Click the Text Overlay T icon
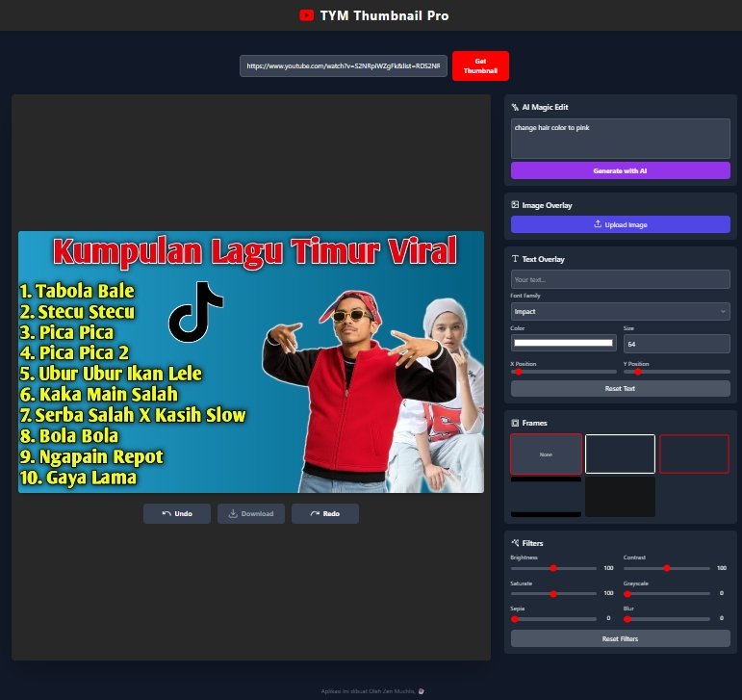 point(515,259)
